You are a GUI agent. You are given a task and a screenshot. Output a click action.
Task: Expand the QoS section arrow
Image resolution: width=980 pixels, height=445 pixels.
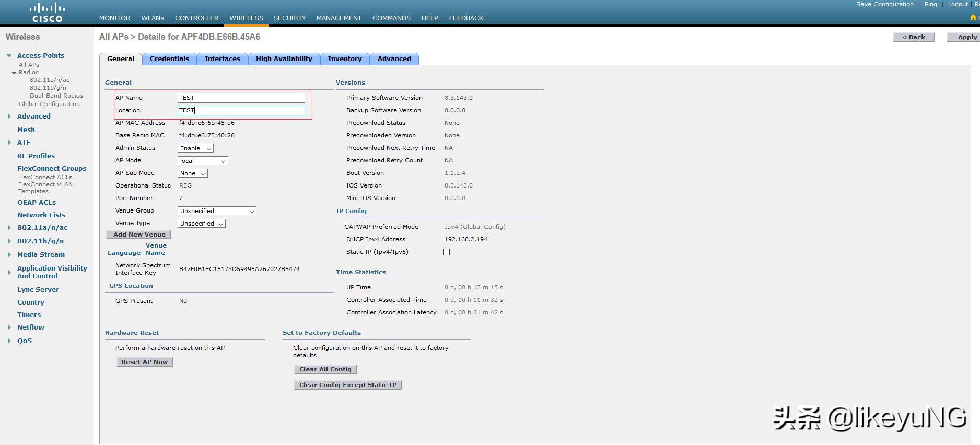point(9,341)
